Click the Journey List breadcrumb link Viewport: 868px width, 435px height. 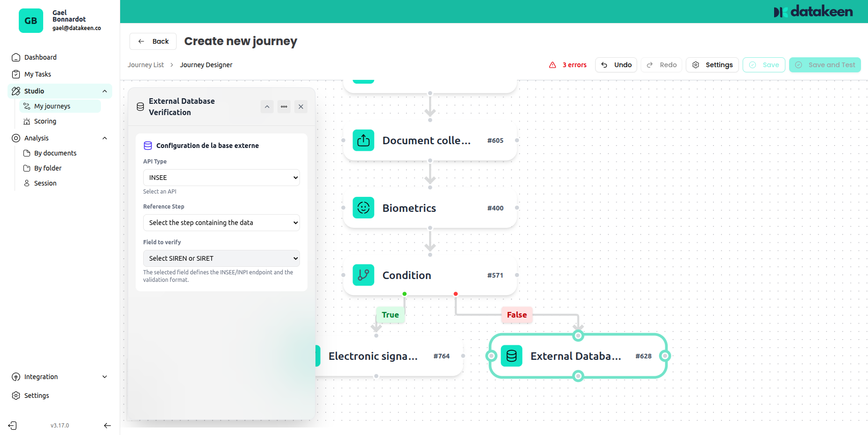pos(146,65)
